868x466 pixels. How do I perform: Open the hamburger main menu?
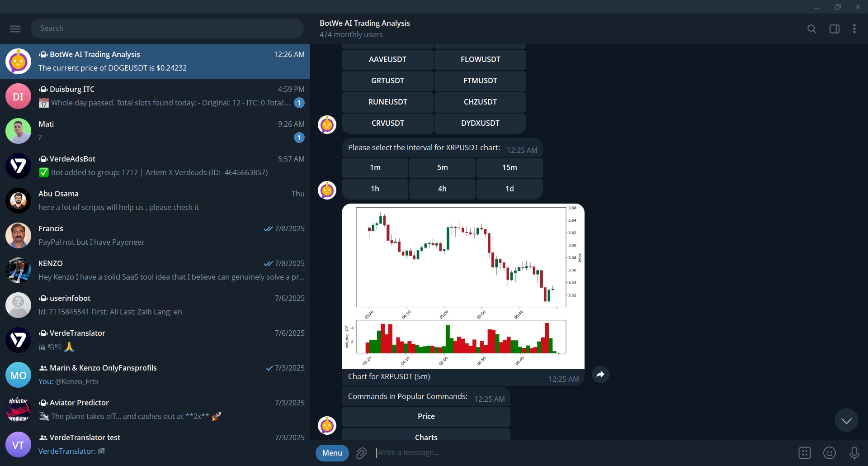[x=15, y=29]
